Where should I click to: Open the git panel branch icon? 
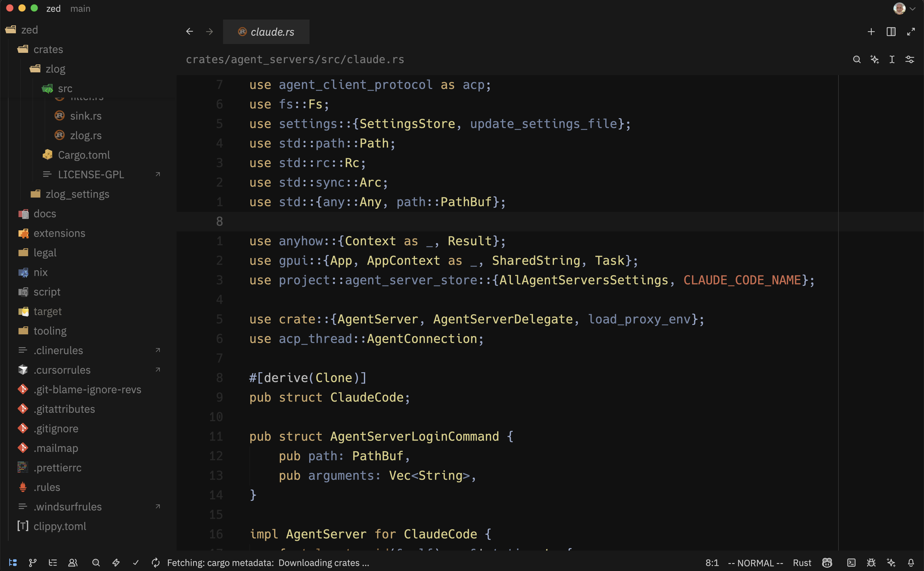point(33,563)
